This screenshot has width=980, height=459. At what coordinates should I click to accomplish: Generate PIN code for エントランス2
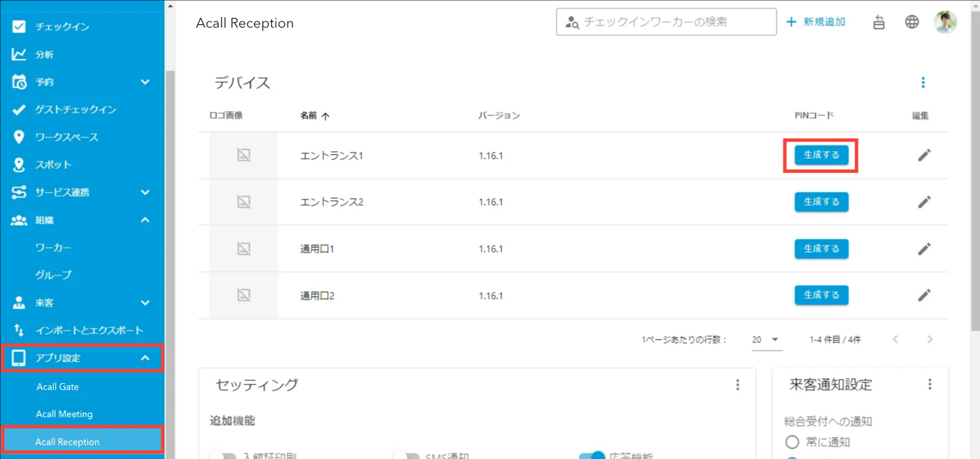821,202
